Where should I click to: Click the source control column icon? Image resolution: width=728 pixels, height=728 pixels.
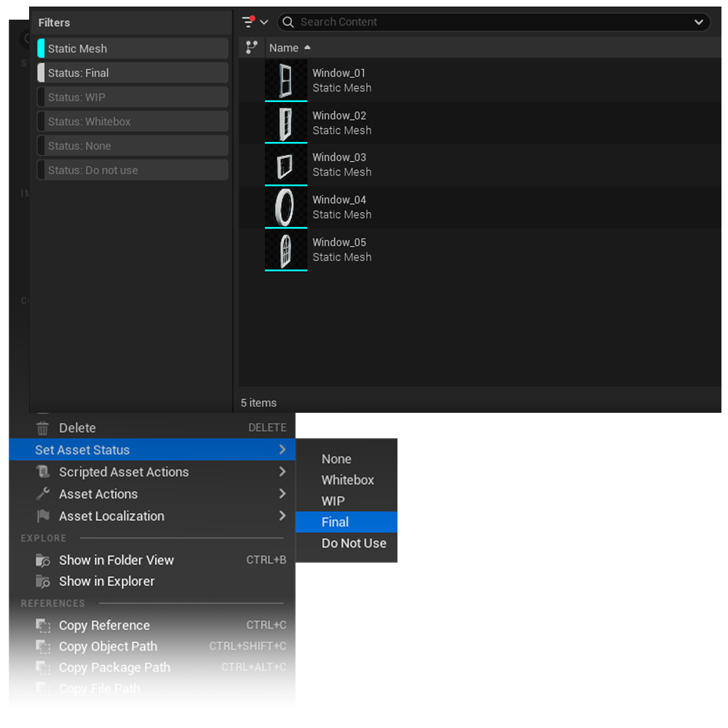pyautogui.click(x=252, y=47)
